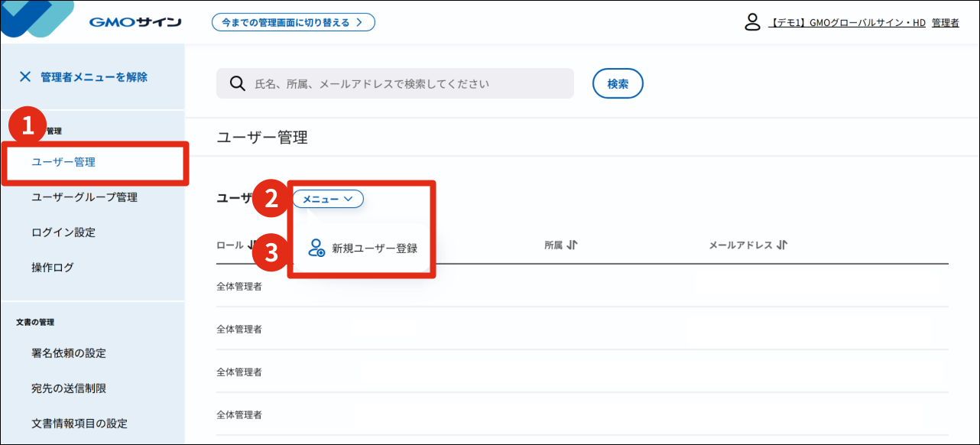
Task: Click the add-user icon beside 新規ユーザー登録
Action: click(316, 248)
